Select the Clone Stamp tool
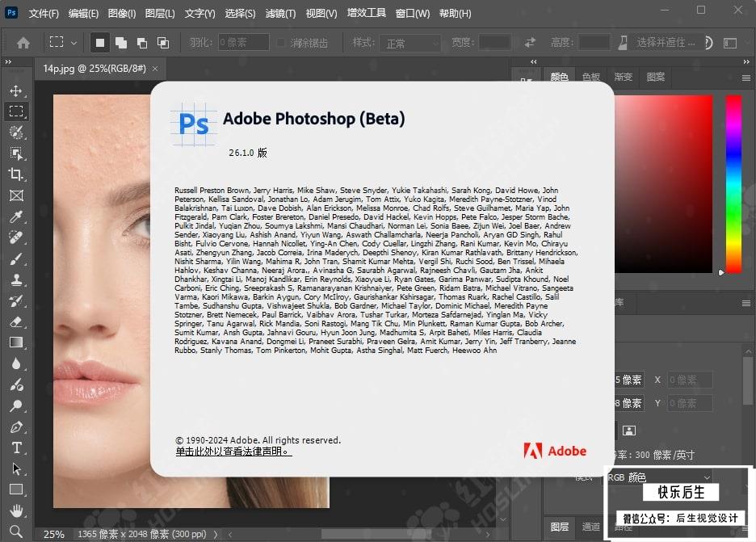 click(16, 279)
